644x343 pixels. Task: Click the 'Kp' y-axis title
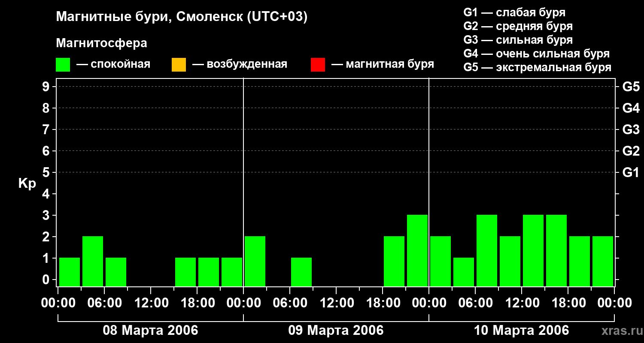(x=27, y=184)
